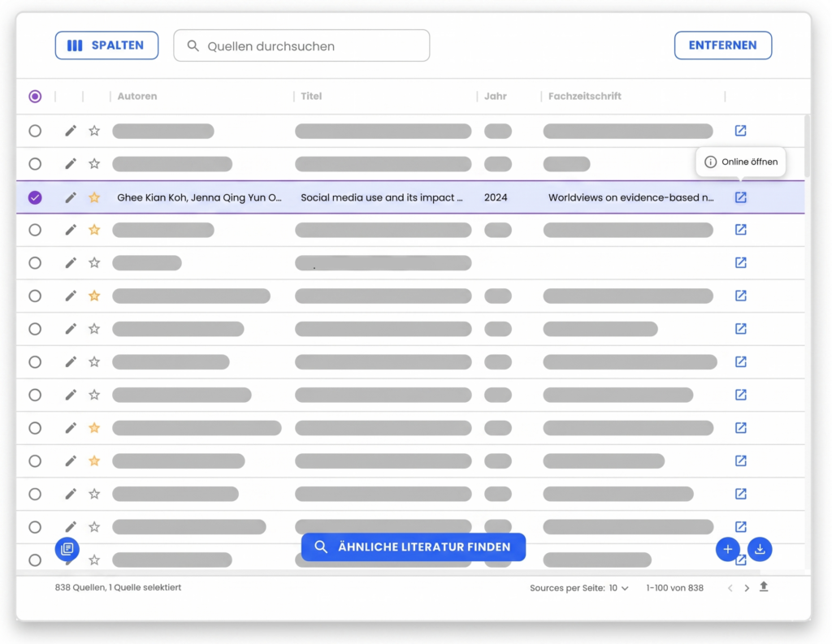The width and height of the screenshot is (832, 644).
Task: Go to the previous page of sources
Action: (x=730, y=588)
